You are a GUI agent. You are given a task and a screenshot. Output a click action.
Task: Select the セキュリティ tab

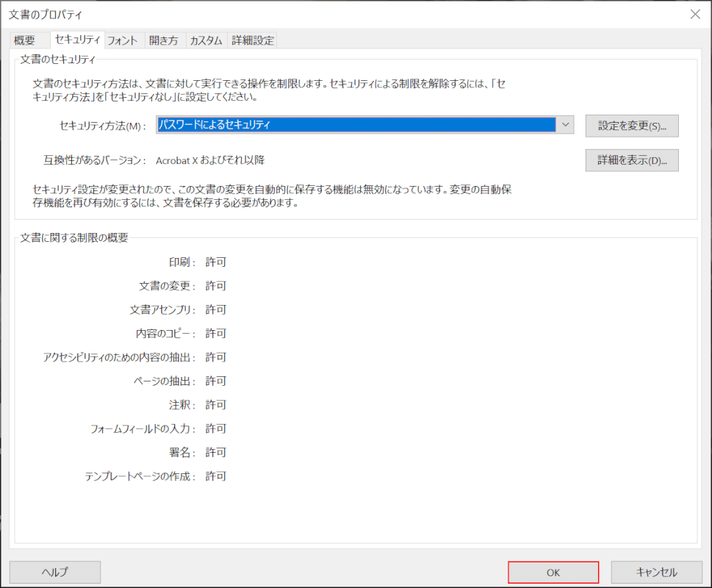(77, 40)
